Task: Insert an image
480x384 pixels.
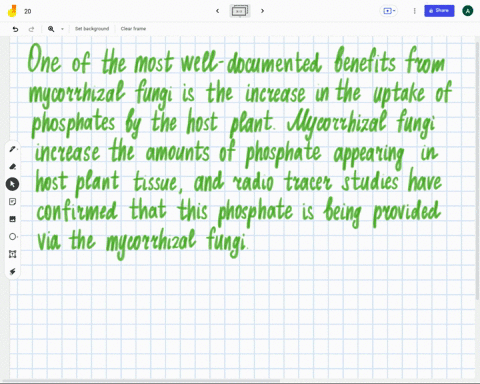Action: coord(13,219)
